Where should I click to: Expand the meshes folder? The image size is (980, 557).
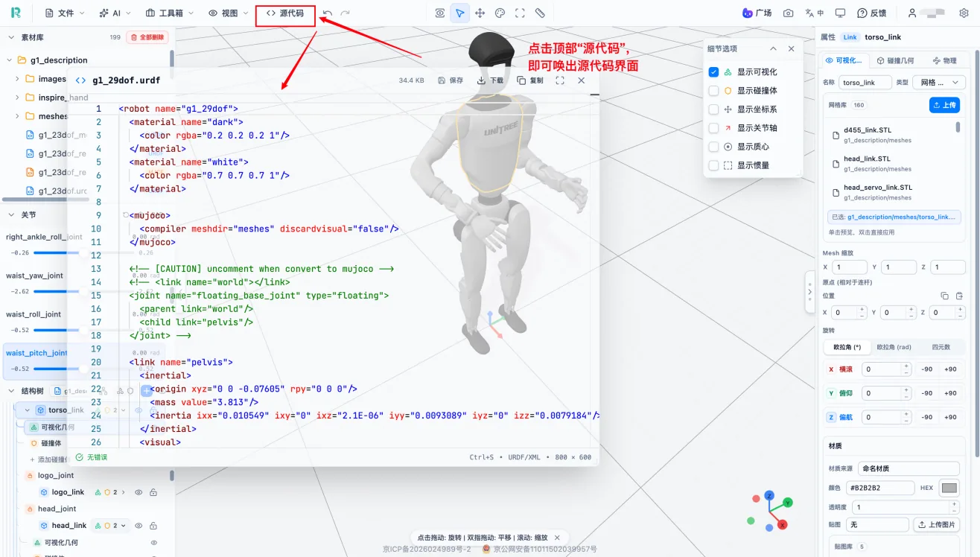coord(18,116)
